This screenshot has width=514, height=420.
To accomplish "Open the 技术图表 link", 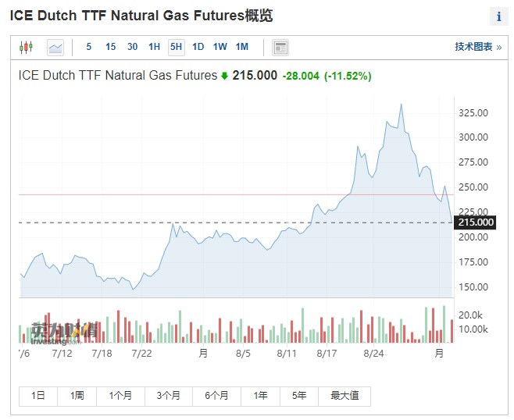I will pos(477,47).
